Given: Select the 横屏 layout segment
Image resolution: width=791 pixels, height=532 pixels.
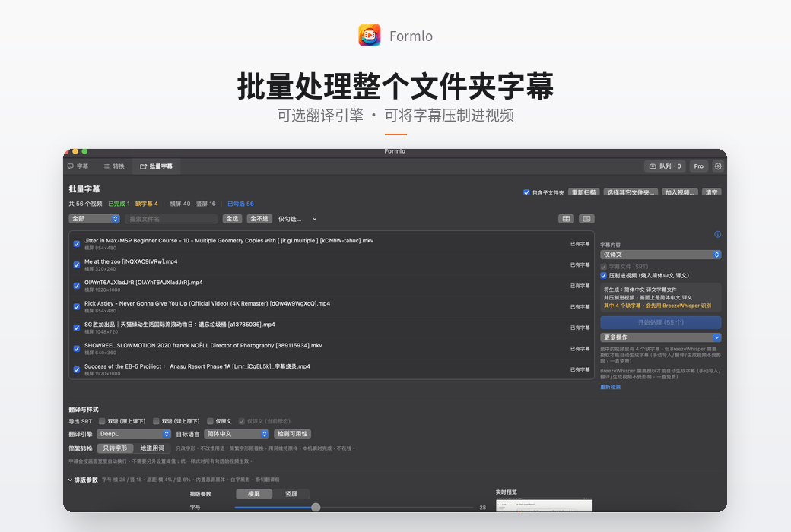Looking at the screenshot, I should (x=254, y=494).
